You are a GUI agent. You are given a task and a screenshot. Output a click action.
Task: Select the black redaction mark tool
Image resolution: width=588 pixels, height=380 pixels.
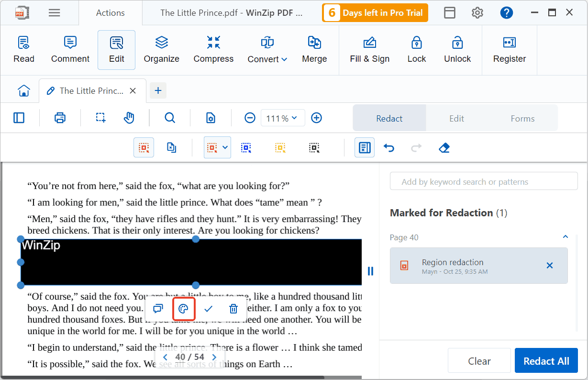point(314,147)
